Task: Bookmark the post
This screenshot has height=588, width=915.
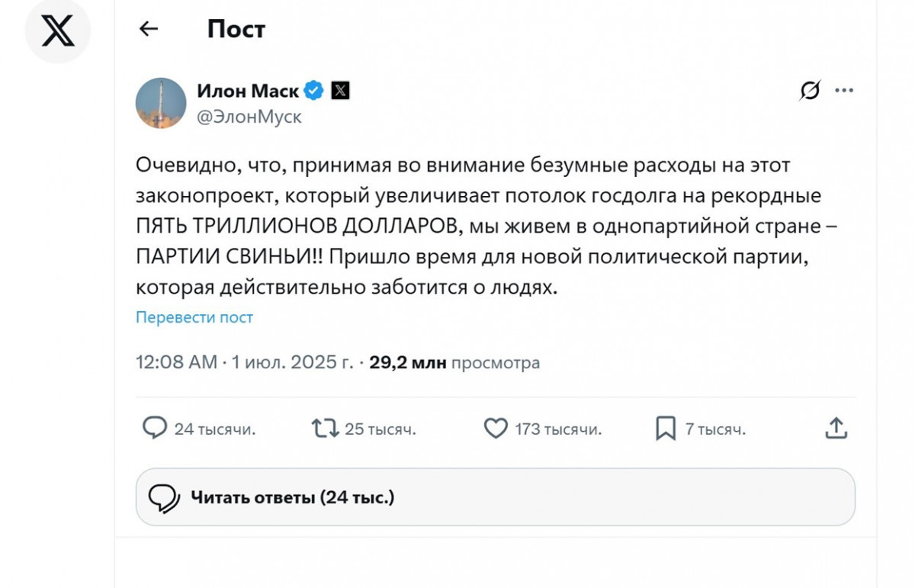Action: [x=666, y=429]
